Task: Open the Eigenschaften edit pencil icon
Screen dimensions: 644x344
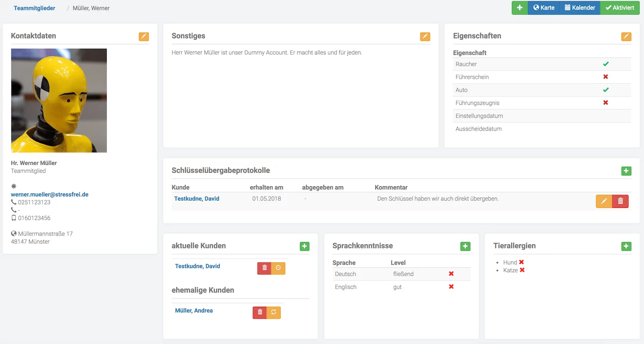Action: tap(626, 36)
